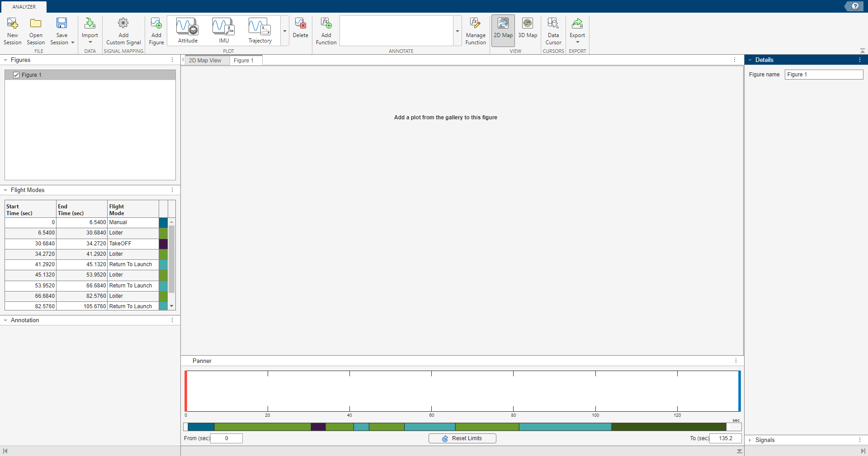
Task: Switch to the Figure 1 tab
Action: 244,60
